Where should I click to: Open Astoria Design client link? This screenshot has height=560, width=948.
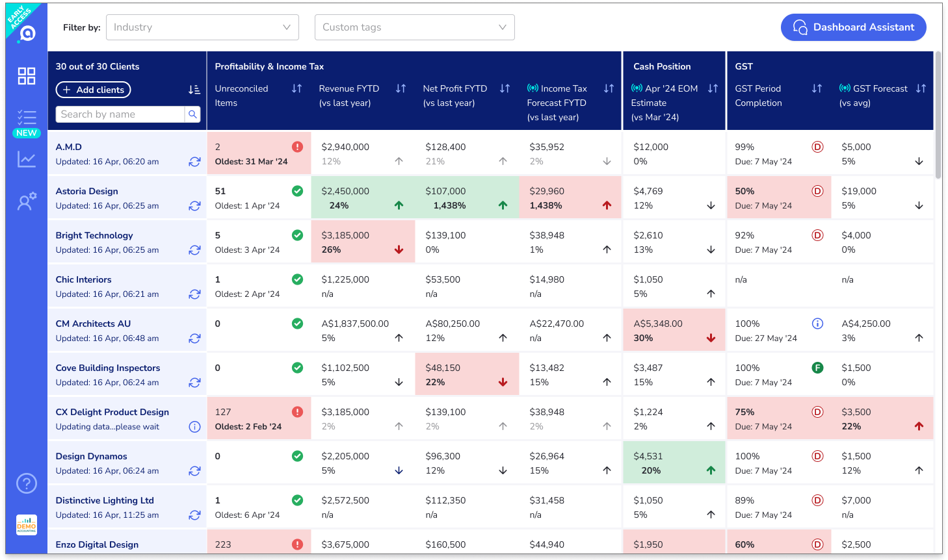(x=87, y=191)
